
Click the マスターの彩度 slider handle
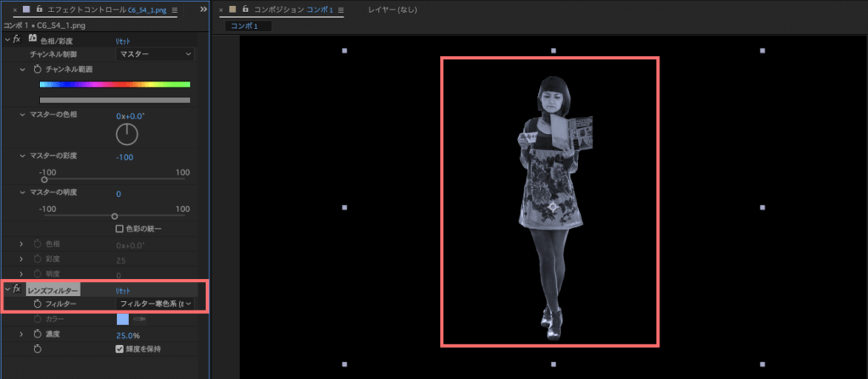tap(44, 180)
